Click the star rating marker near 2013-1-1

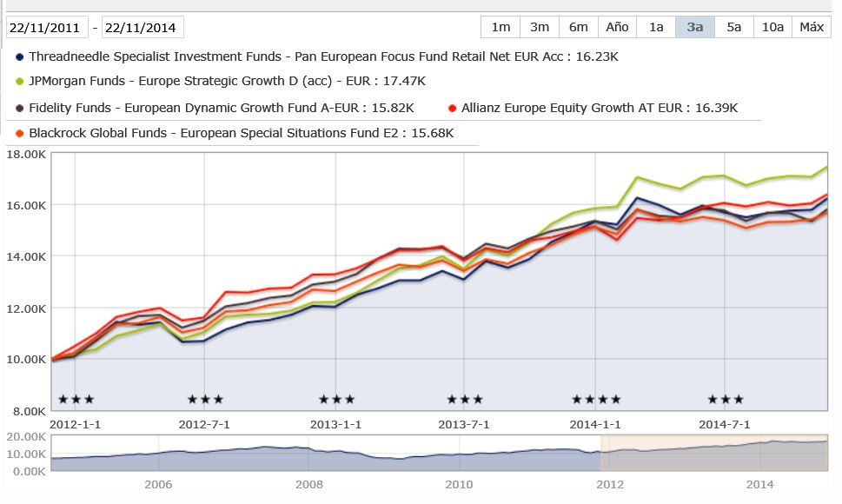pyautogui.click(x=336, y=400)
